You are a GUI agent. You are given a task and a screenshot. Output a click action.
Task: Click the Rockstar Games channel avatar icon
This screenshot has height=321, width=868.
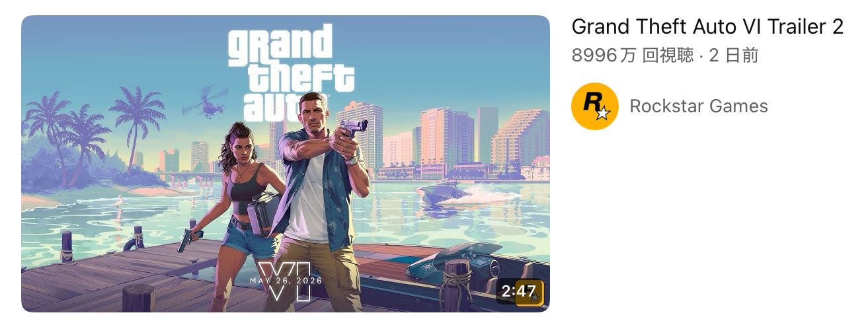point(594,106)
